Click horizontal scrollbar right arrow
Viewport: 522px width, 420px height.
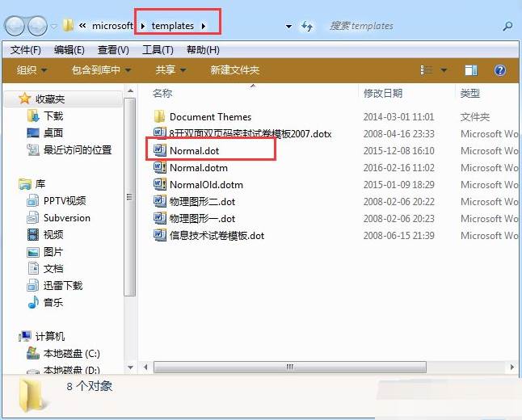point(511,367)
